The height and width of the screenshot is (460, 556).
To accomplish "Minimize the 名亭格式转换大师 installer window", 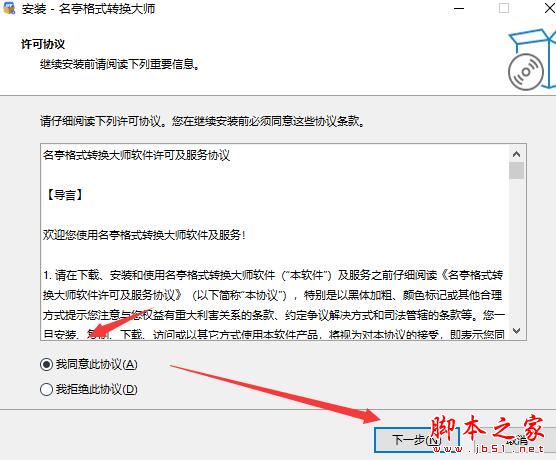I will tap(459, 8).
